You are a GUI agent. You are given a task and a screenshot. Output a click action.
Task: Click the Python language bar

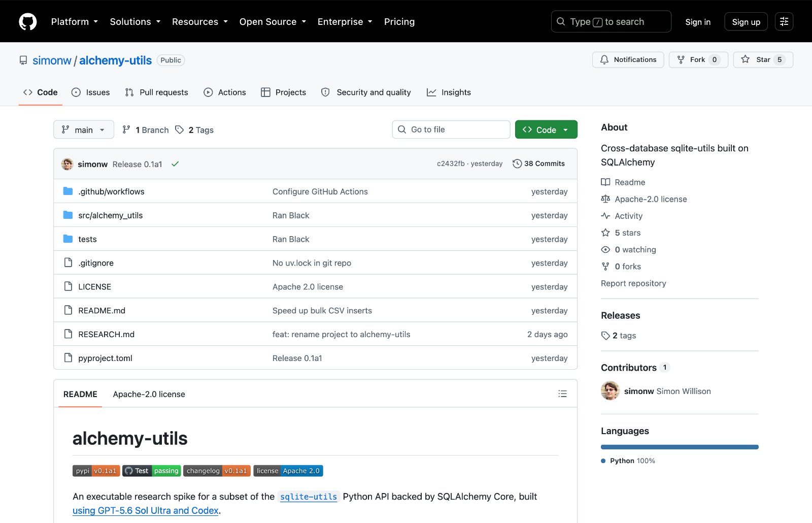680,447
